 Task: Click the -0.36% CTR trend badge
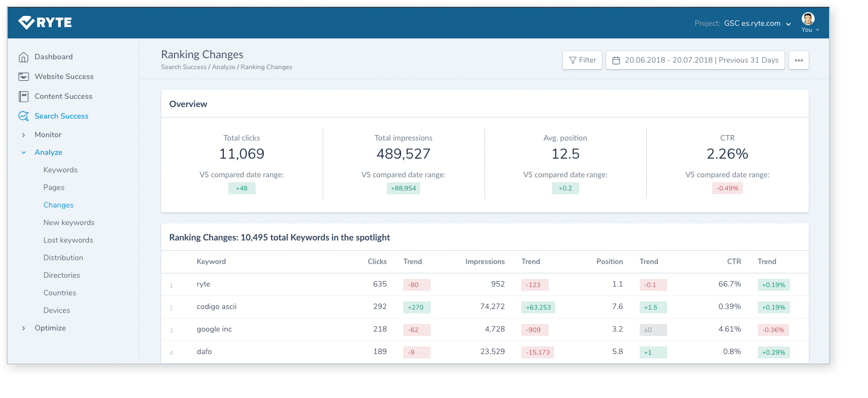[774, 330]
